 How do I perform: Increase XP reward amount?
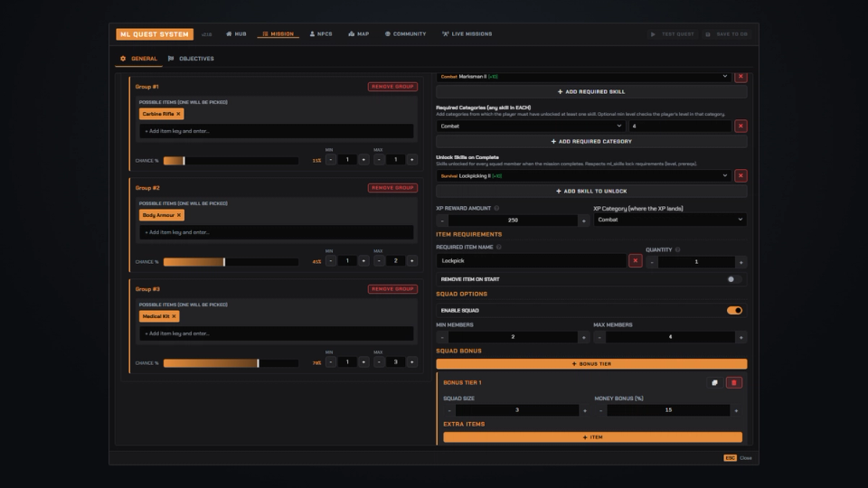tap(583, 221)
